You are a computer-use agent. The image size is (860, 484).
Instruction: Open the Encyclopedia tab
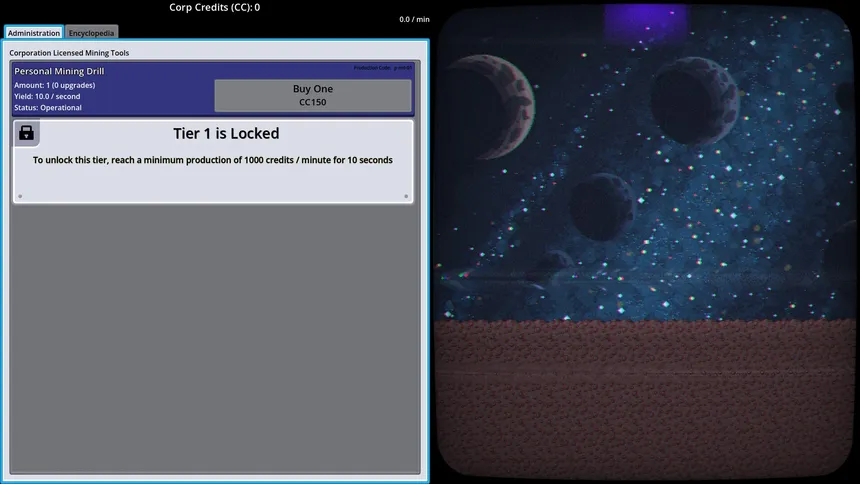coord(92,33)
